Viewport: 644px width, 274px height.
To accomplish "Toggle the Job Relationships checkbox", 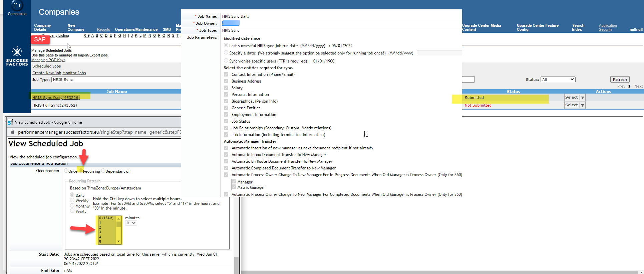I will 226,128.
